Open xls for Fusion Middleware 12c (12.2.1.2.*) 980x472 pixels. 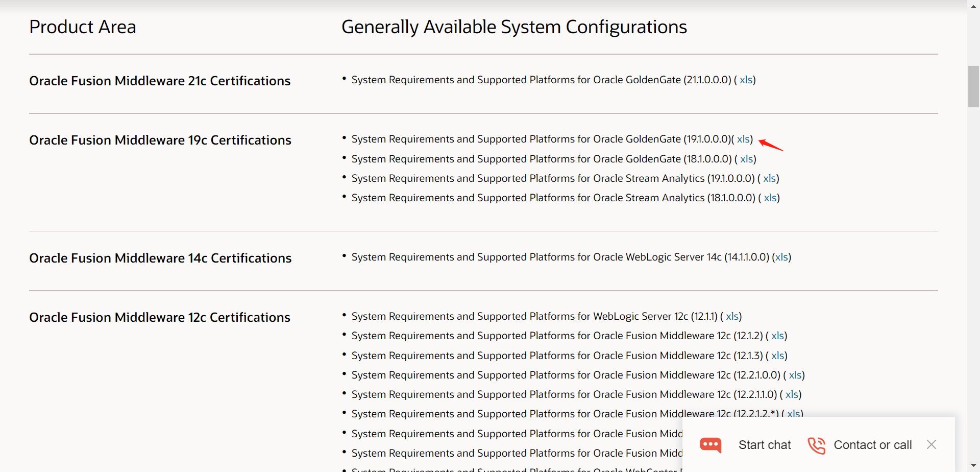[793, 414]
